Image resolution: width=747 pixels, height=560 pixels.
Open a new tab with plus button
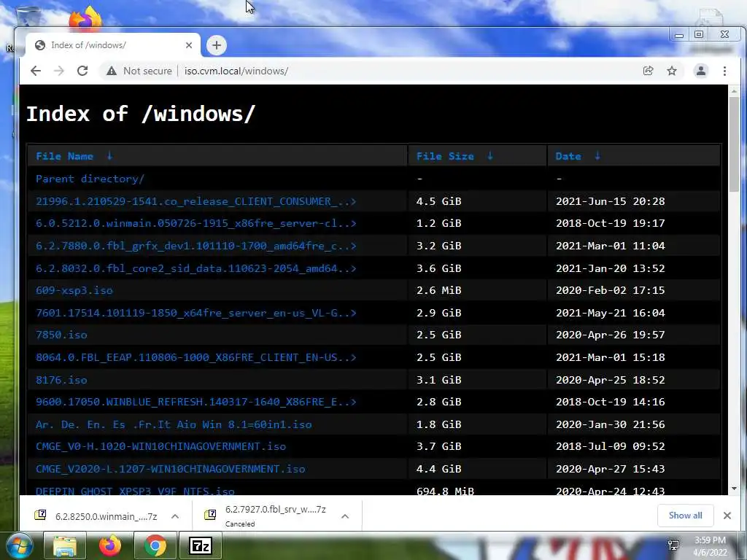(216, 45)
